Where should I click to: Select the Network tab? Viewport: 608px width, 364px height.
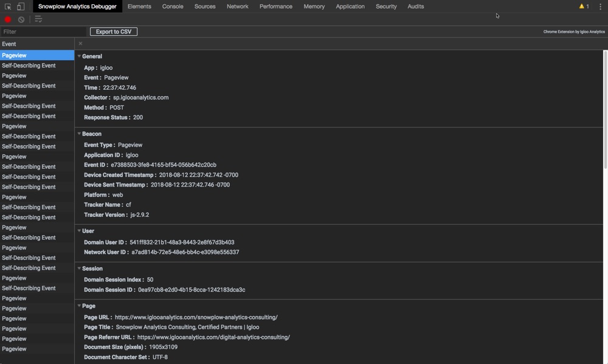[237, 6]
